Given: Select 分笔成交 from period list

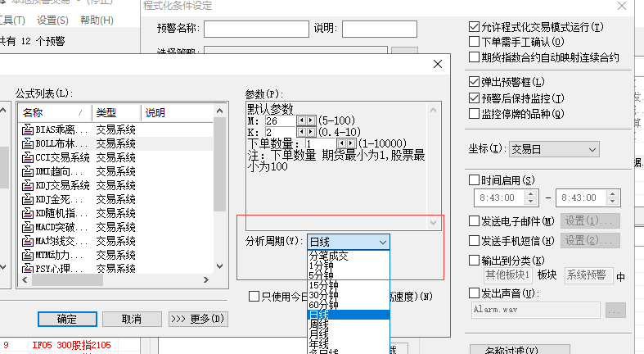Looking at the screenshot, I should click(x=349, y=256).
